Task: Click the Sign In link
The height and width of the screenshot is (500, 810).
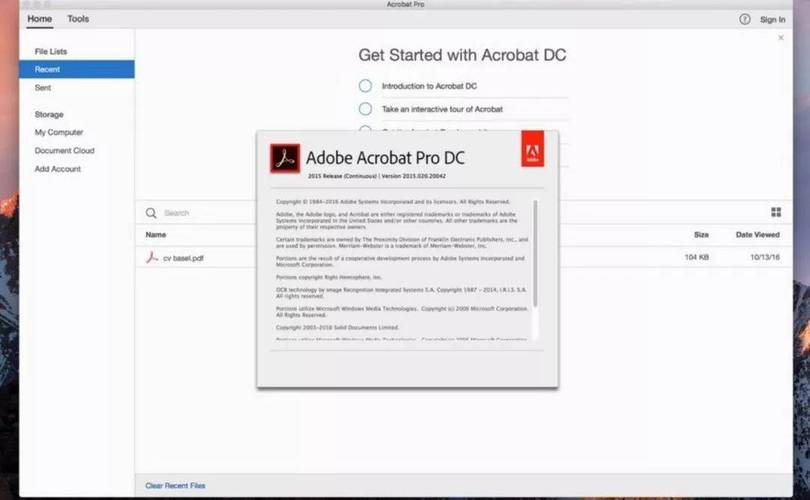Action: [x=772, y=20]
